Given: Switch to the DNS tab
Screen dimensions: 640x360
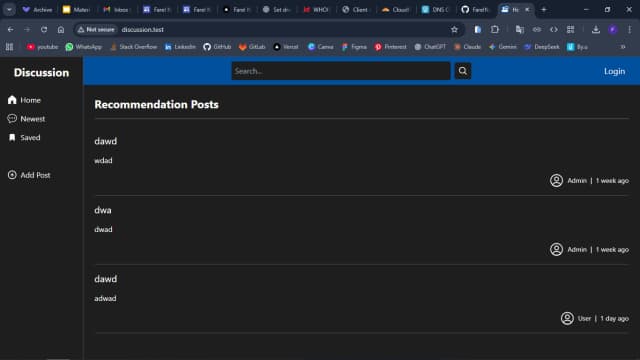Looking at the screenshot, I should pyautogui.click(x=435, y=9).
